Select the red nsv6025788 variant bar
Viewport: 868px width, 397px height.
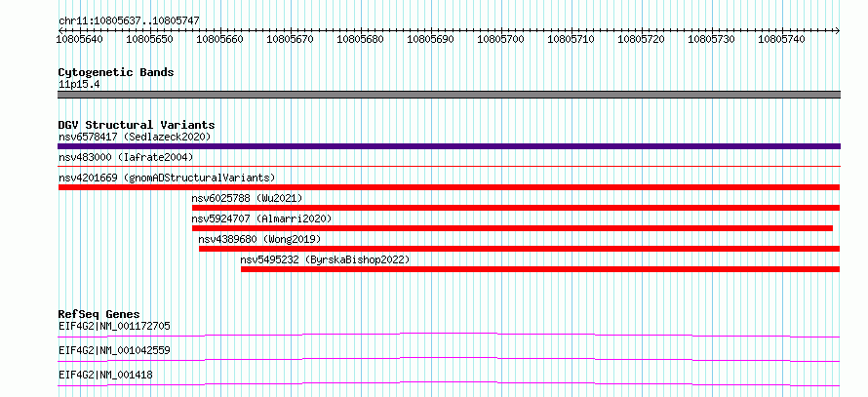516,208
